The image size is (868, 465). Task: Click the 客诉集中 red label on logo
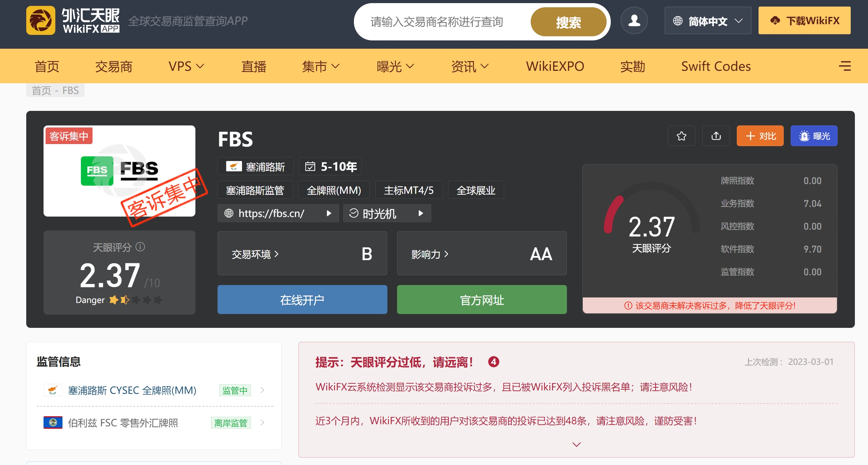coord(69,136)
